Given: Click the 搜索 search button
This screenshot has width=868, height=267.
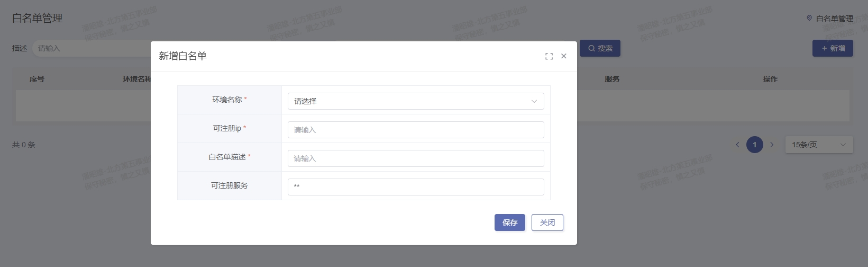Looking at the screenshot, I should 600,48.
